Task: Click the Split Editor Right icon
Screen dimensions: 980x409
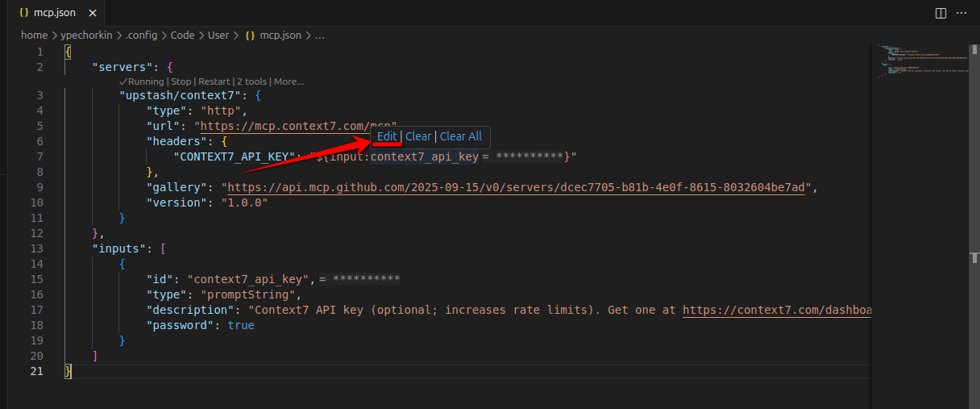Action: point(941,13)
